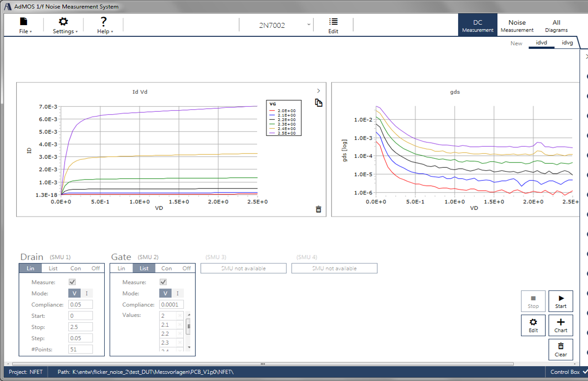The width and height of the screenshot is (588, 381).
Task: Click the Edit list icon beside 2N7002
Action: (x=333, y=26)
